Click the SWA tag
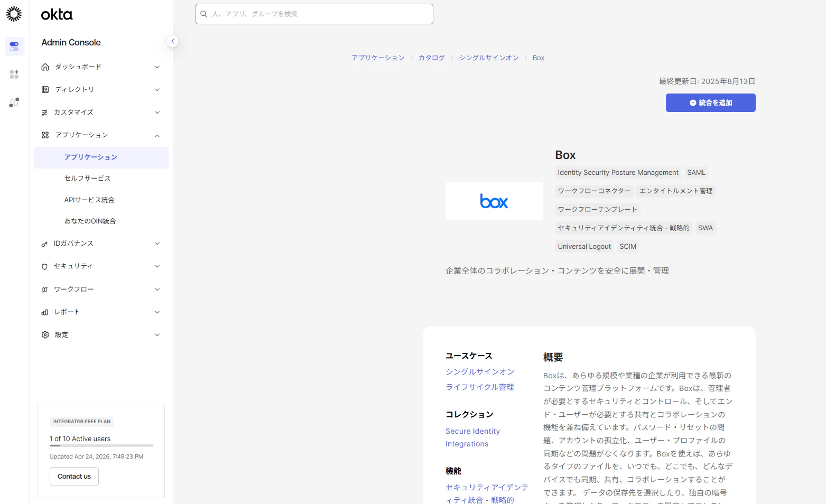Viewport: 826px width, 504px height. [x=706, y=228]
